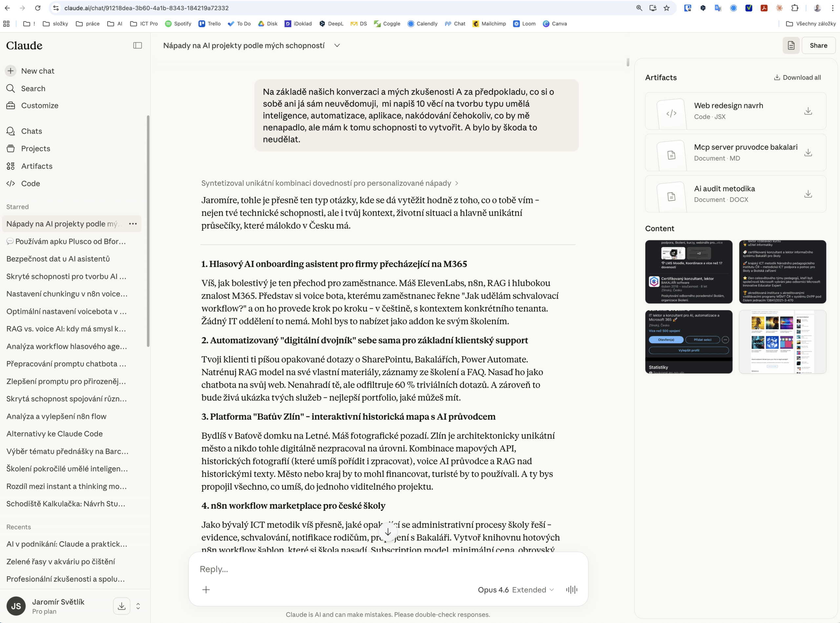The width and height of the screenshot is (840, 623).
Task: Download the Web redesign navrh artifact
Action: (x=808, y=111)
